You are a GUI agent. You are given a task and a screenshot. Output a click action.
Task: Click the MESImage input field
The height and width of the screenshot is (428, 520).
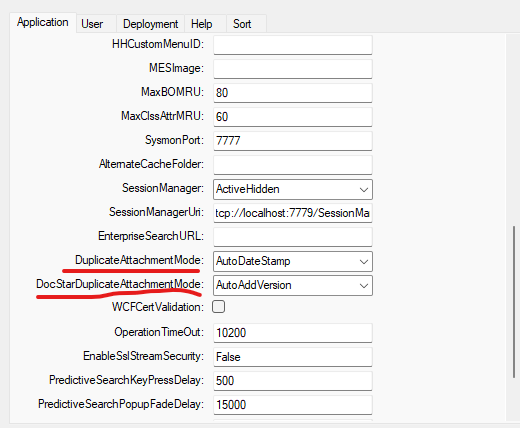293,69
